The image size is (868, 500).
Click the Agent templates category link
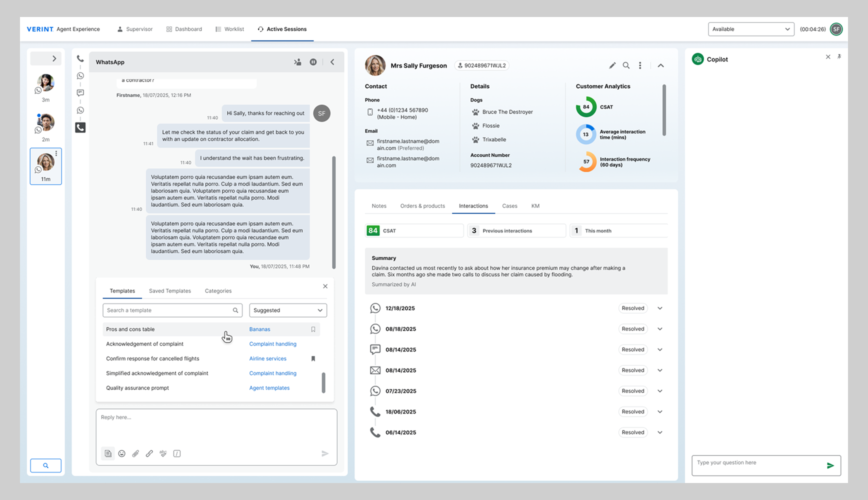point(269,388)
